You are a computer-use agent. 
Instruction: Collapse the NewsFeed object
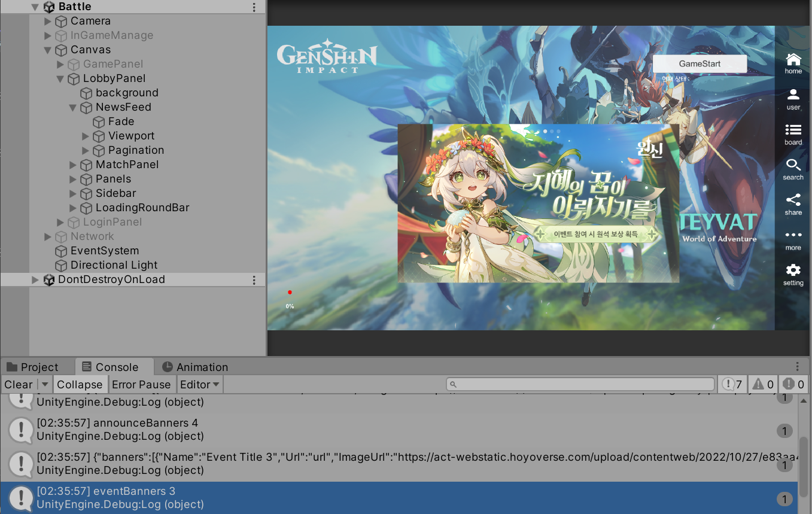tap(72, 108)
